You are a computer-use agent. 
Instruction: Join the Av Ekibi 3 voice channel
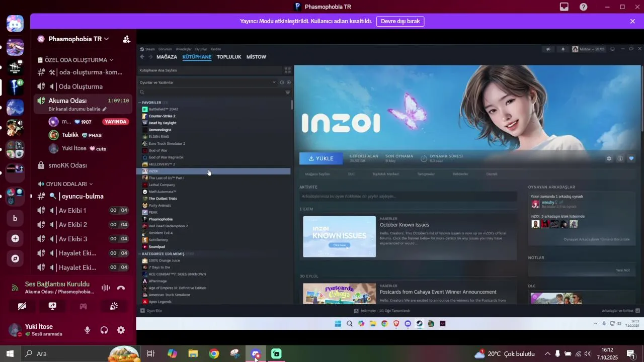83,239
